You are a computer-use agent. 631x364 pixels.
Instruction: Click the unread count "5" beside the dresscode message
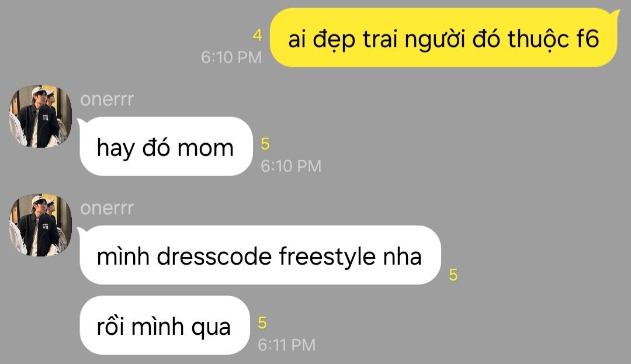(x=453, y=275)
